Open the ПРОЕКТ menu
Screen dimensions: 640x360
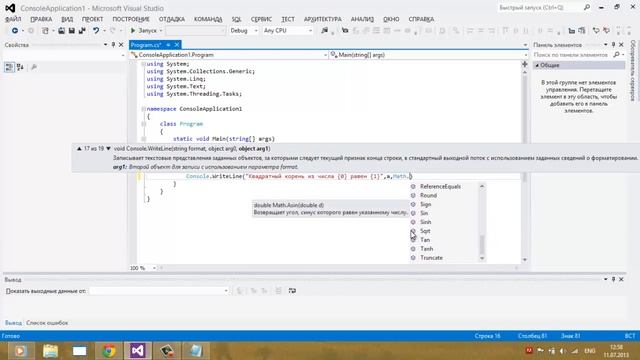pos(92,19)
